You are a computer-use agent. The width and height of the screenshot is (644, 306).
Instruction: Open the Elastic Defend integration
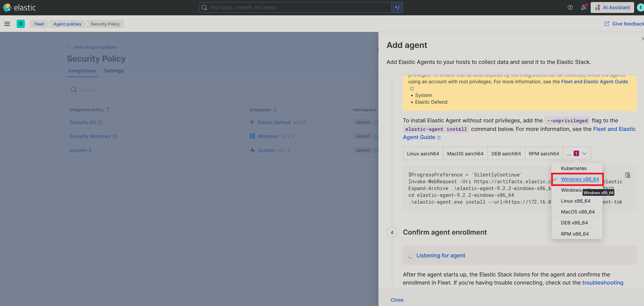pyautogui.click(x=274, y=122)
